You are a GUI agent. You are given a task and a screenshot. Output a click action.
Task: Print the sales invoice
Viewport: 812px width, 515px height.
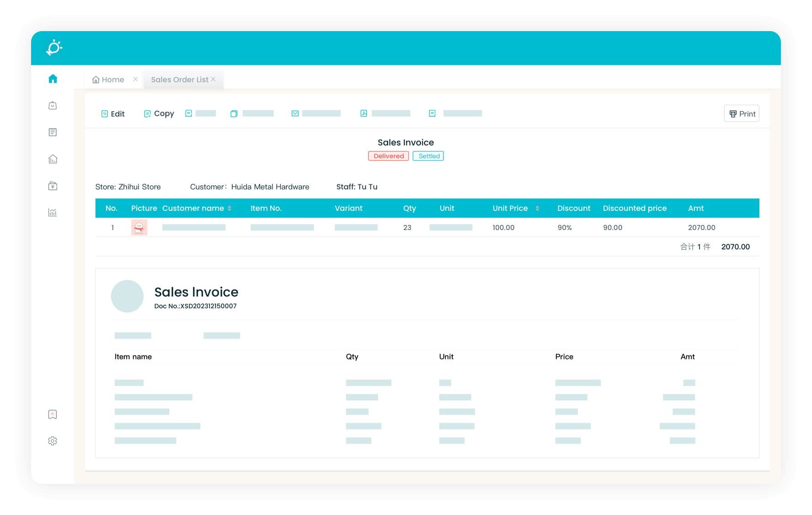click(742, 114)
